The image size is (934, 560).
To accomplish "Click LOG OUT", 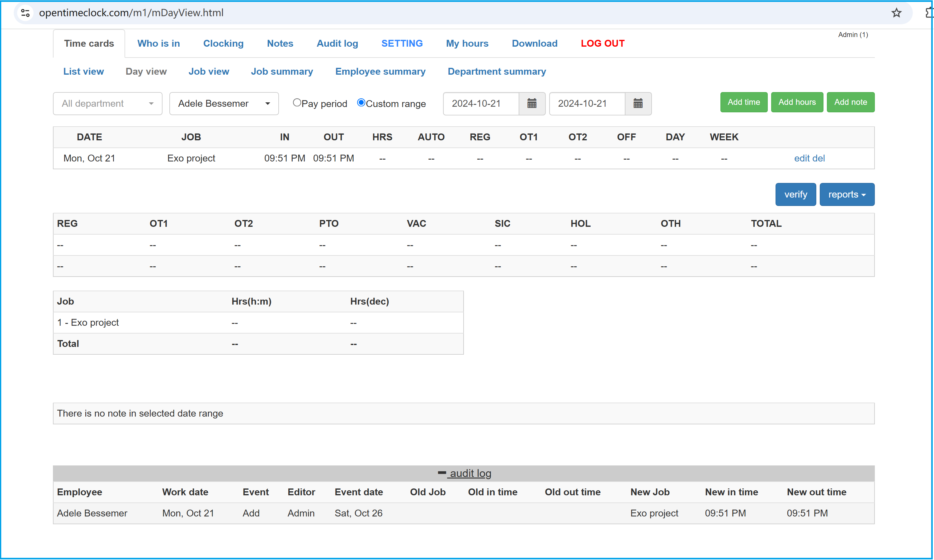I will pos(602,43).
